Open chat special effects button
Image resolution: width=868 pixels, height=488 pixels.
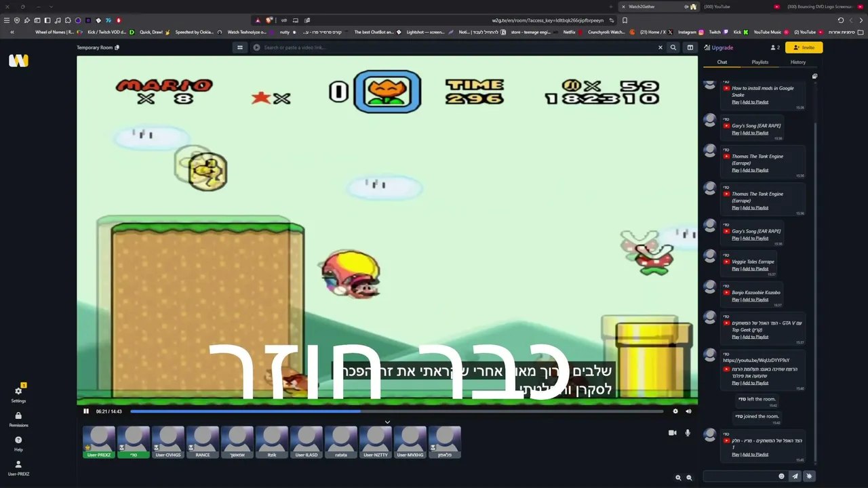tap(809, 476)
